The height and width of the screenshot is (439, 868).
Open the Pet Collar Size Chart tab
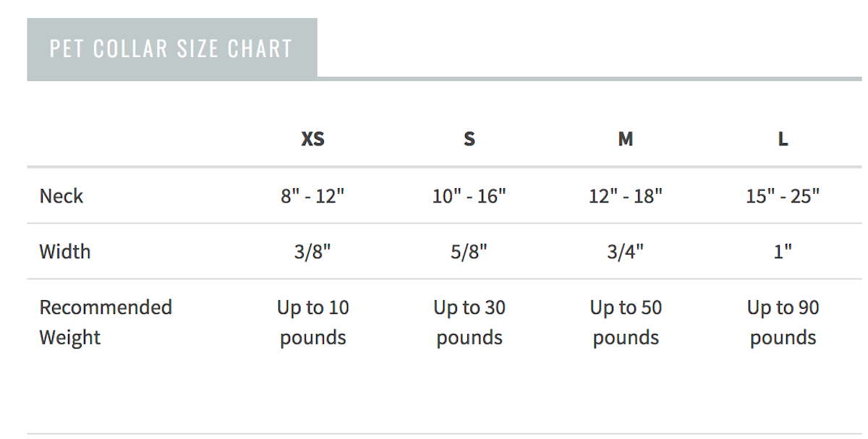click(x=172, y=49)
